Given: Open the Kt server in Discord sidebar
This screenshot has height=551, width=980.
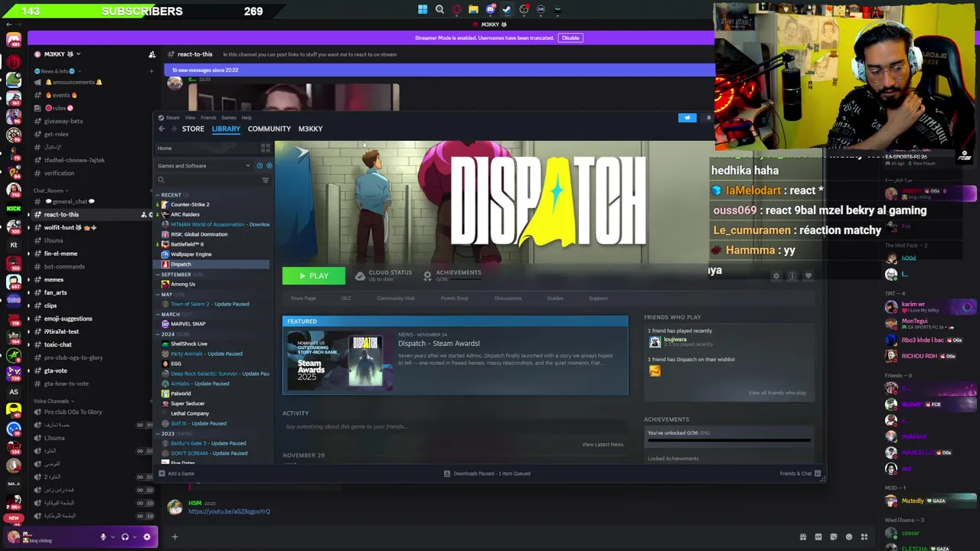Looking at the screenshot, I should [13, 245].
